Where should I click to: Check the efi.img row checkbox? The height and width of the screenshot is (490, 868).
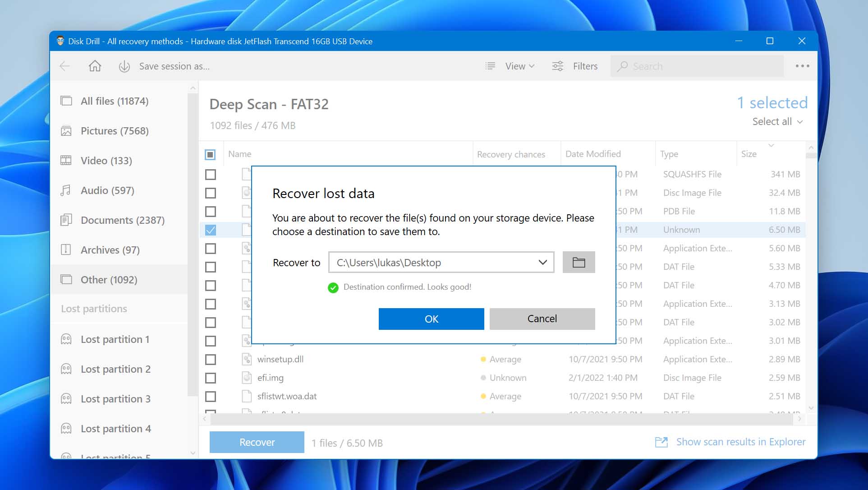click(x=211, y=378)
